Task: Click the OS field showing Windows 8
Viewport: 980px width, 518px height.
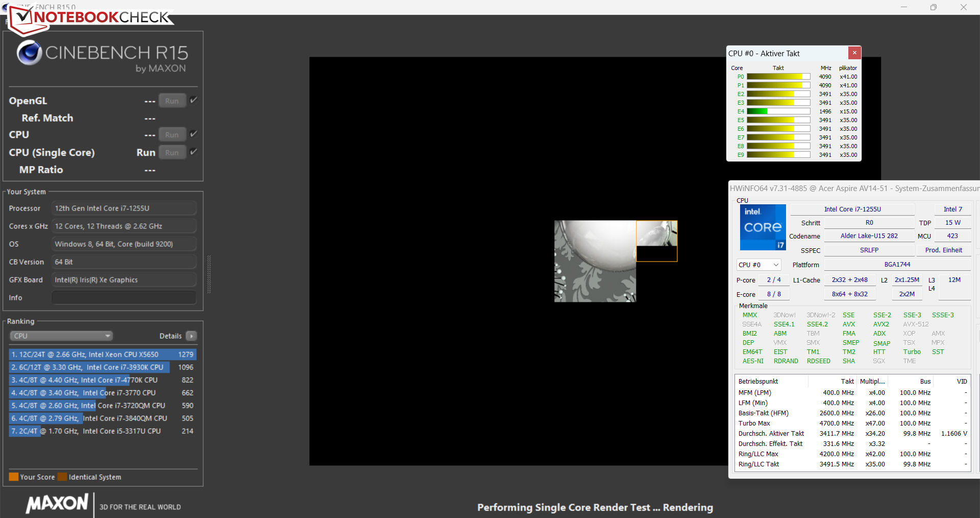Action: 124,244
